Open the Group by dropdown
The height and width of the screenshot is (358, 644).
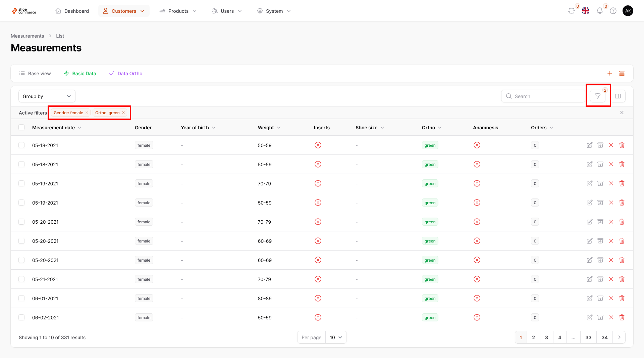click(47, 96)
